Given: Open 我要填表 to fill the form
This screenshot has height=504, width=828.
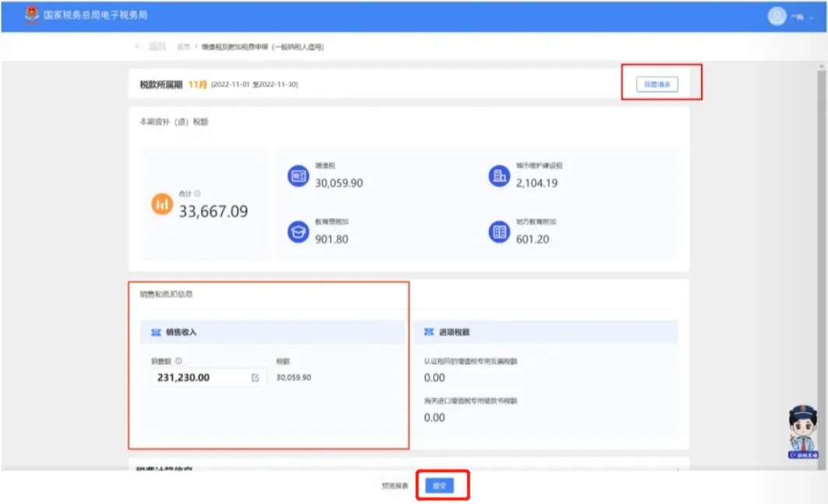Looking at the screenshot, I should point(657,84).
